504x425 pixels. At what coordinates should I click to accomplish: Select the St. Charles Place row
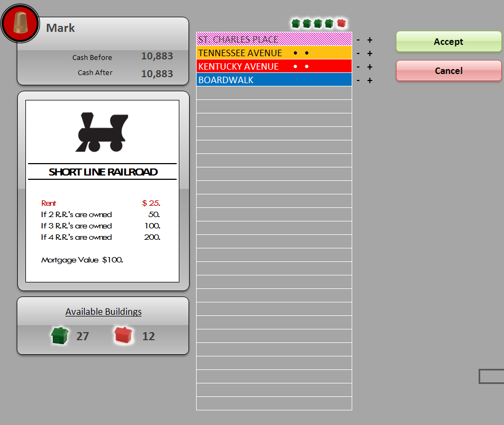[274, 39]
